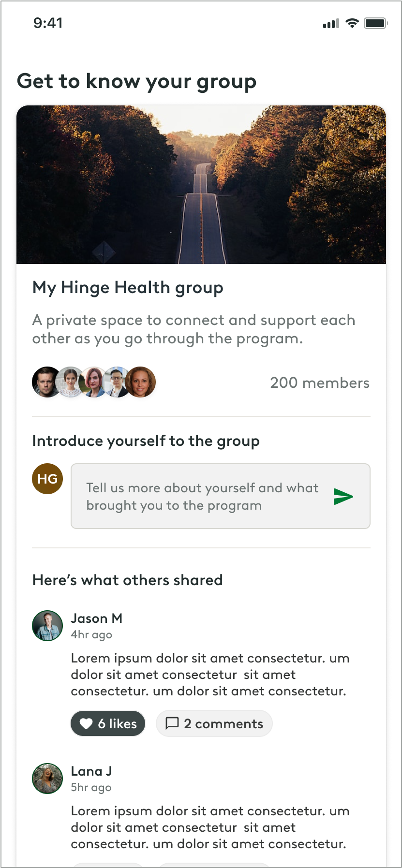Screen dimensions: 402x868
Task: Click the speech bubble comment icon
Action: tap(172, 723)
